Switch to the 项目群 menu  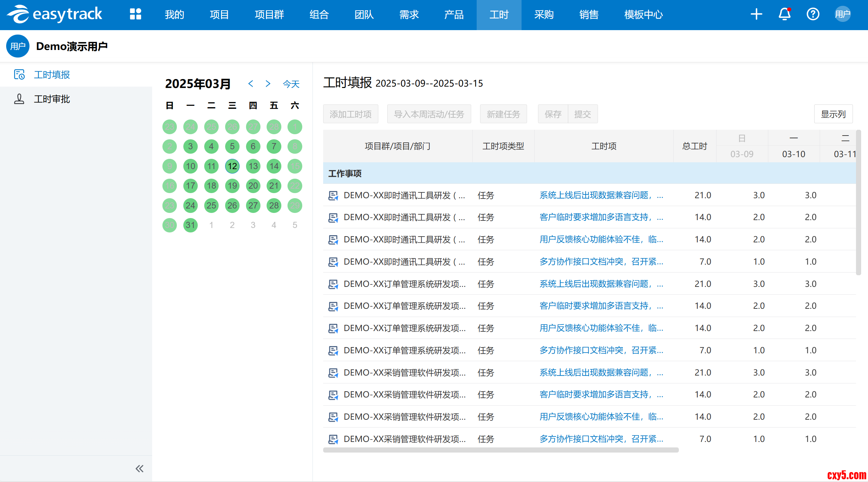269,15
